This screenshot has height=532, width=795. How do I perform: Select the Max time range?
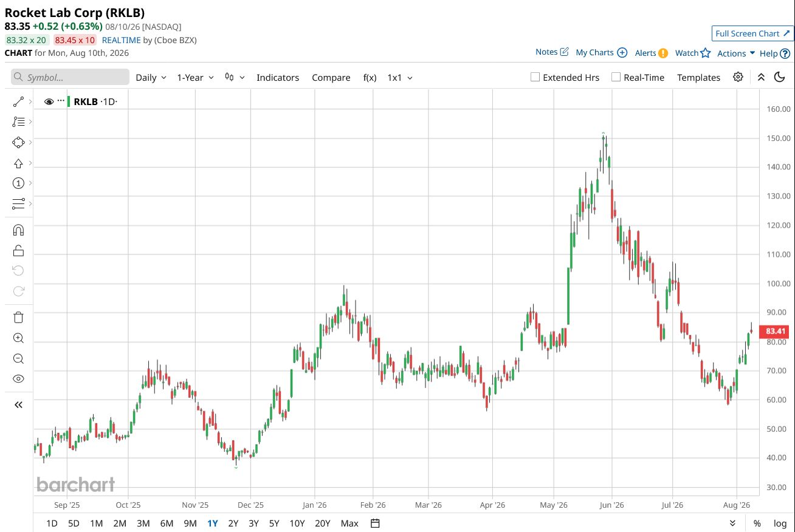coord(349,523)
